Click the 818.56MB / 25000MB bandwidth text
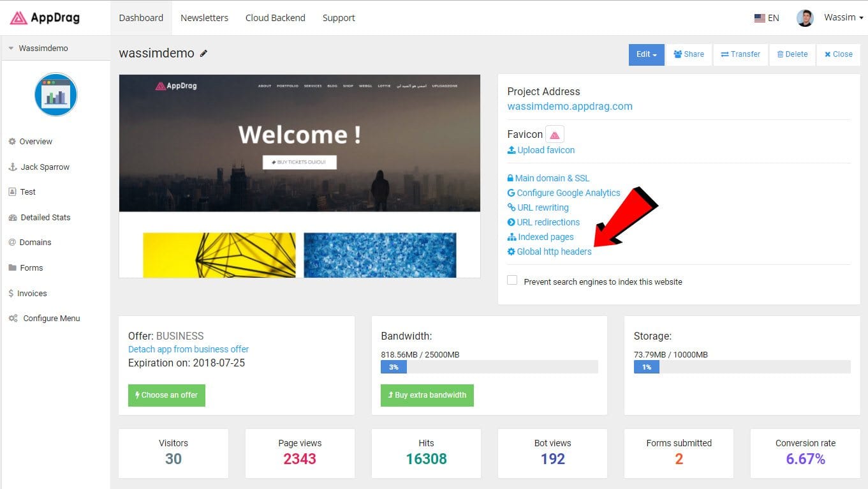The height and width of the screenshot is (489, 868). tap(420, 354)
